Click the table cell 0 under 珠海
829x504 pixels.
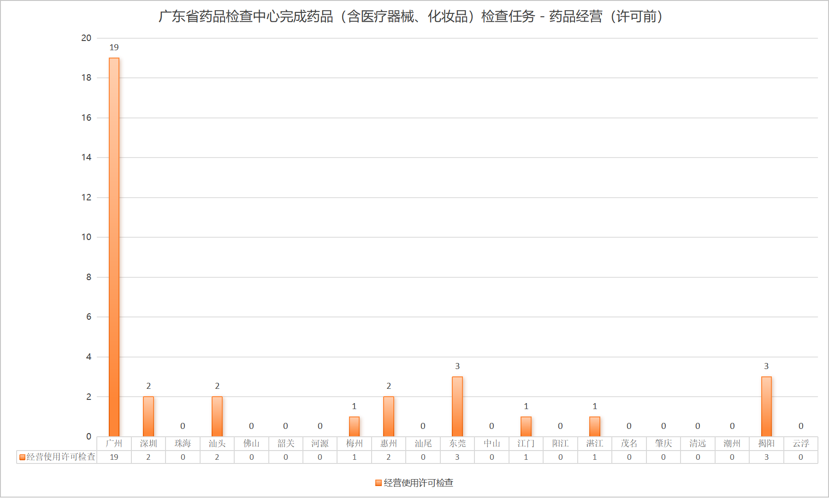pyautogui.click(x=183, y=457)
